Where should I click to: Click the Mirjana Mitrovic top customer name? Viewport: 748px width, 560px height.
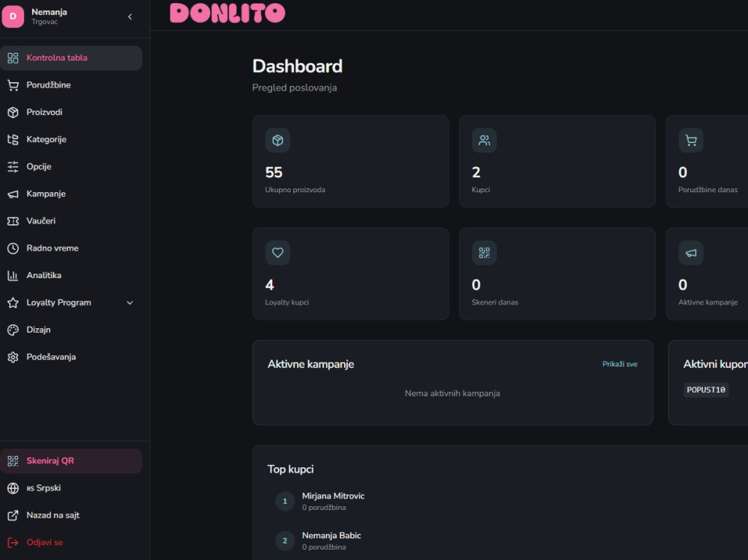(333, 496)
